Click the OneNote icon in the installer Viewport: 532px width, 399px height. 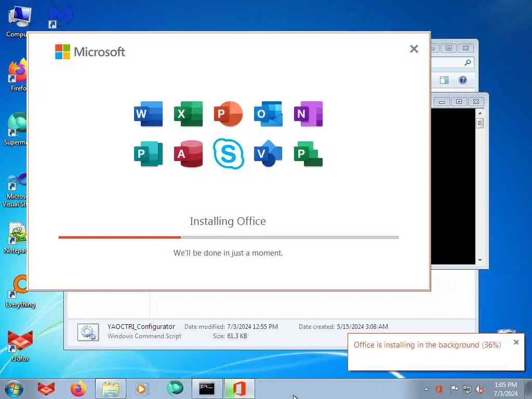pos(308,114)
